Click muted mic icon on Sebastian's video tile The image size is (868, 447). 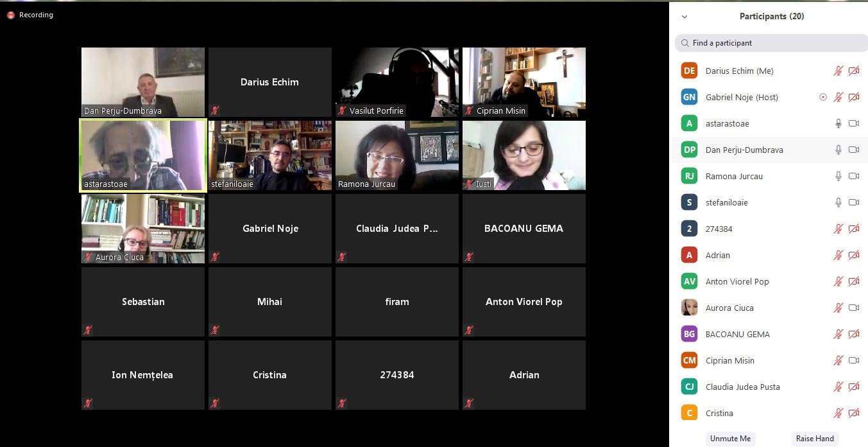[88, 330]
